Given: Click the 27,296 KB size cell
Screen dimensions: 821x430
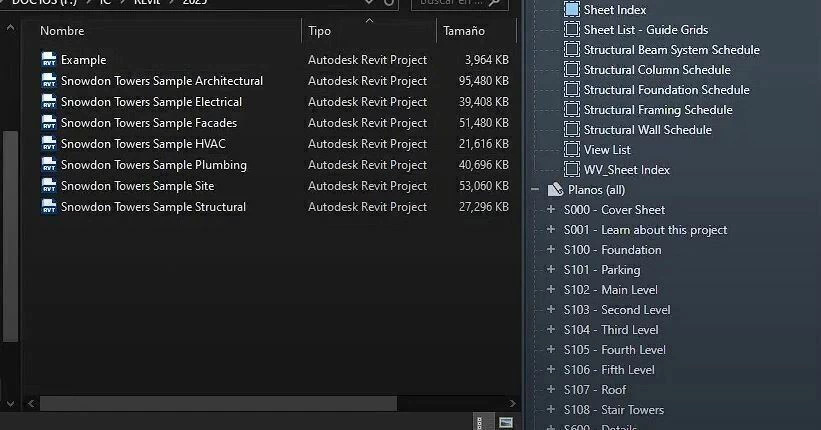Looking at the screenshot, I should (484, 206).
